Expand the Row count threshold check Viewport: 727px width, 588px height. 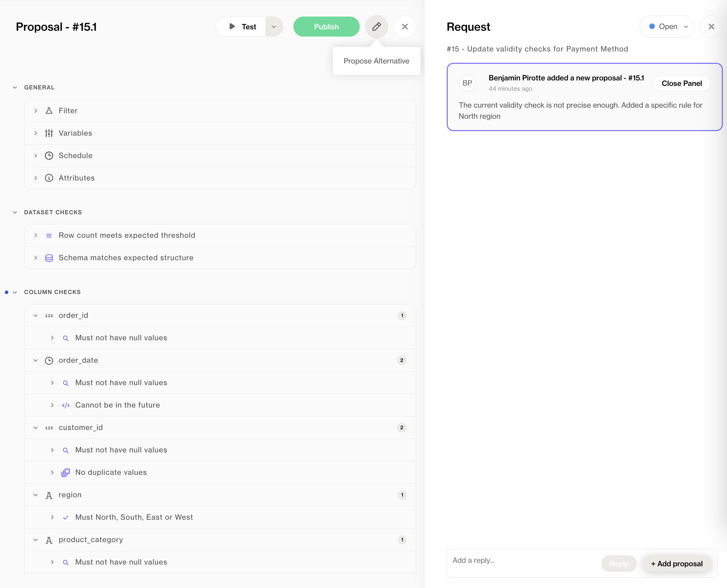click(36, 235)
